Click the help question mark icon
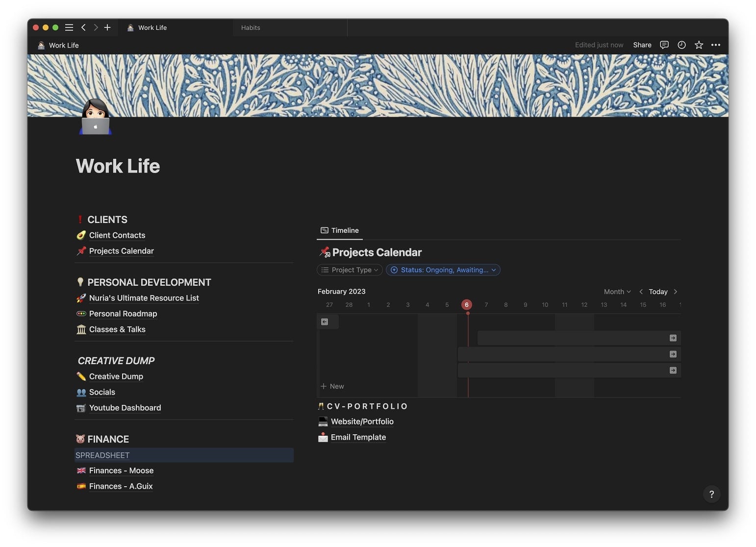Image resolution: width=756 pixels, height=547 pixels. click(x=711, y=494)
